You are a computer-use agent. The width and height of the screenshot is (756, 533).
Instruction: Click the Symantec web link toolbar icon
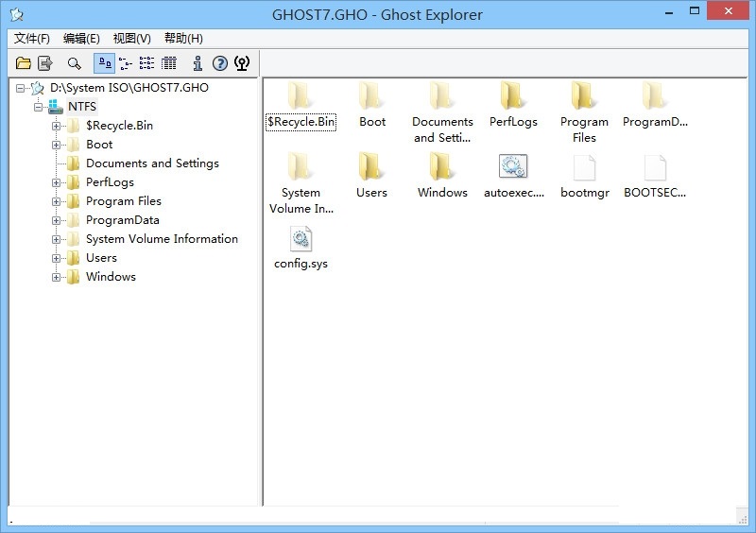(242, 63)
